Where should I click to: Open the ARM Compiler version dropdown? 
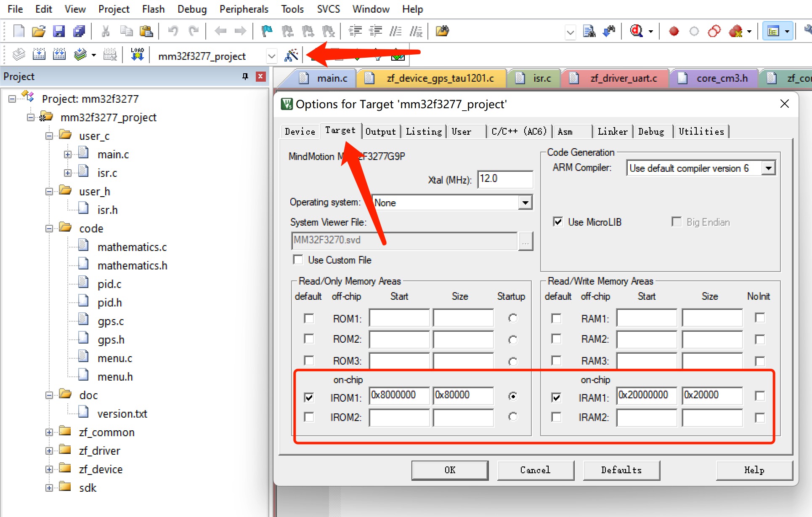coord(768,168)
